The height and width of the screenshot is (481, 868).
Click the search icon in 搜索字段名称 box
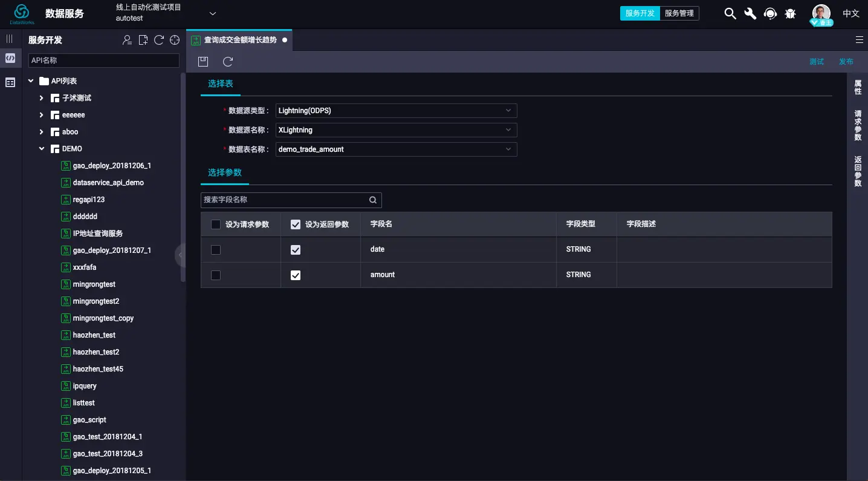[x=373, y=200]
